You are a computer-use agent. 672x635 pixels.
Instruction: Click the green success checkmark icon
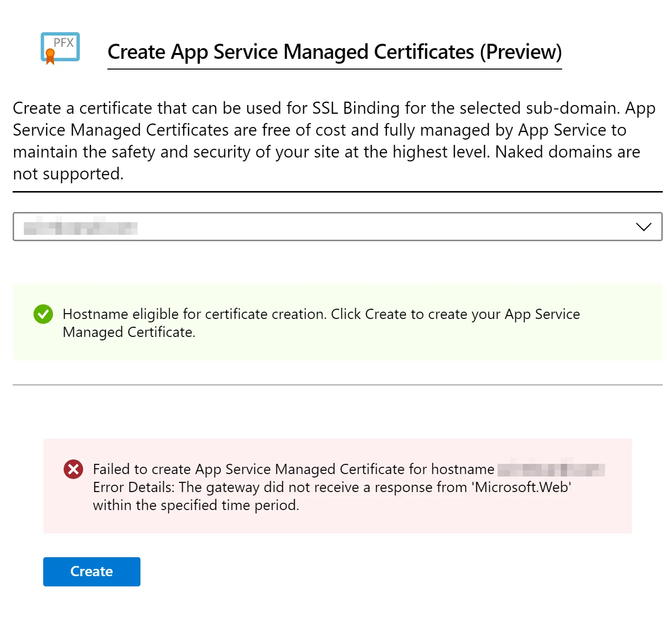(43, 314)
